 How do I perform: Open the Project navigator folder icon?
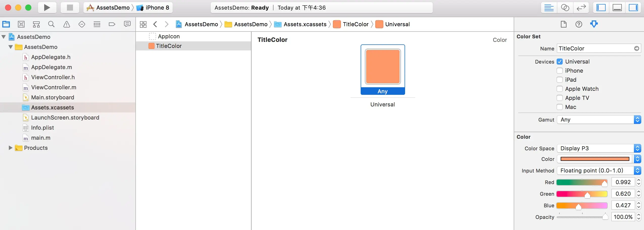click(6, 24)
